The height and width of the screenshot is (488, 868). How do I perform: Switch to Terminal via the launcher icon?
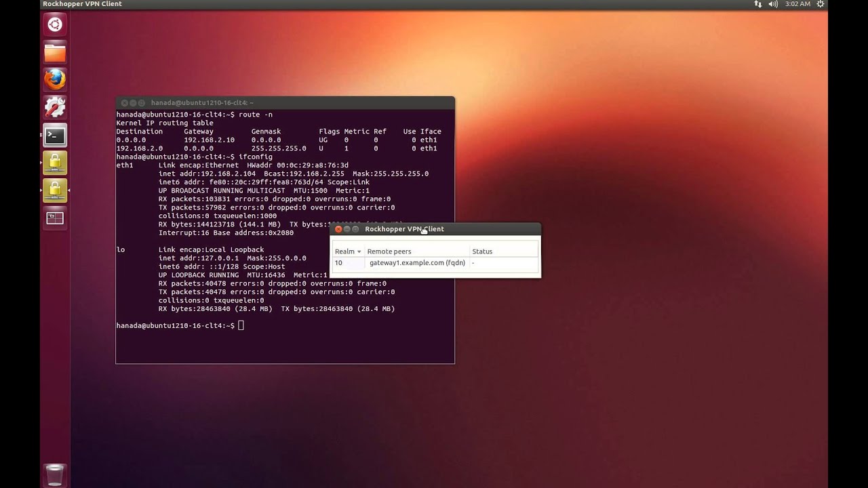click(x=55, y=135)
